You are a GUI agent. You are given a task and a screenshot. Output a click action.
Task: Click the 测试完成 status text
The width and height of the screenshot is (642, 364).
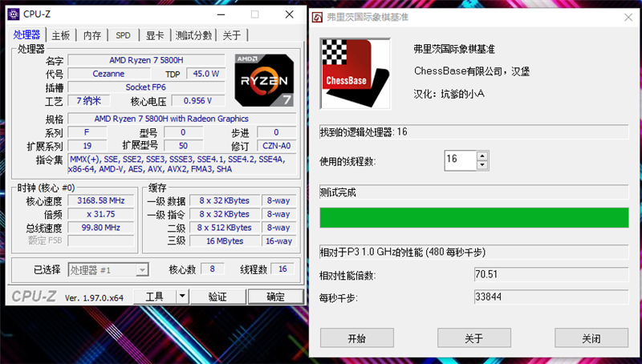(x=338, y=192)
